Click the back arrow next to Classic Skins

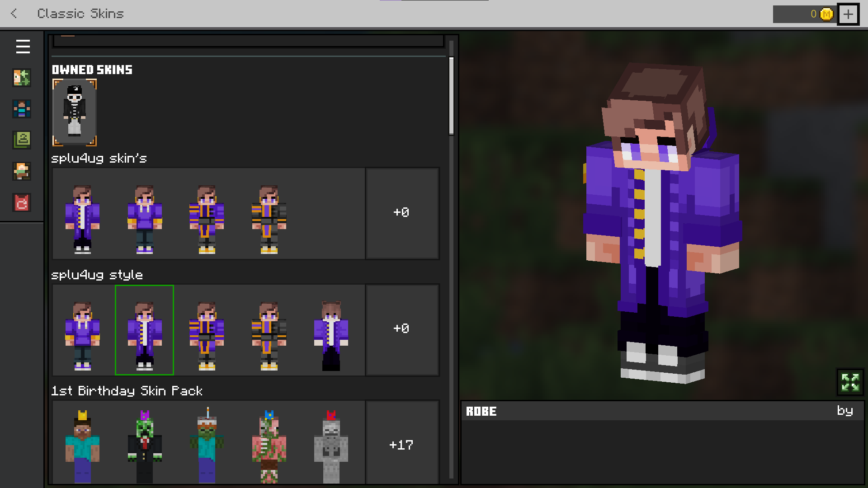[14, 14]
